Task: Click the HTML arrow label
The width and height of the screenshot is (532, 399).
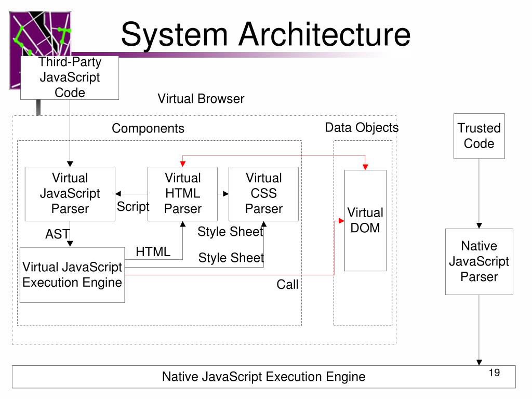Action: 153,252
